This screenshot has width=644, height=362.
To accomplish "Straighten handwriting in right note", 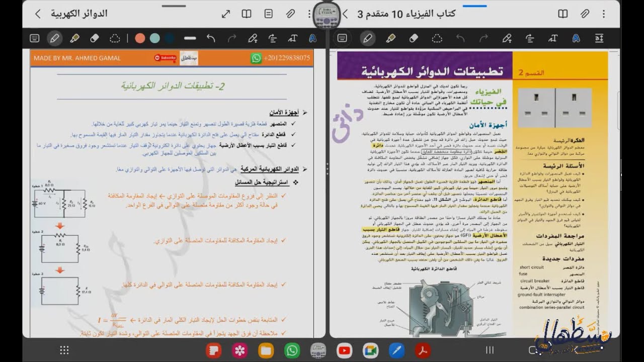I will 530,38.
